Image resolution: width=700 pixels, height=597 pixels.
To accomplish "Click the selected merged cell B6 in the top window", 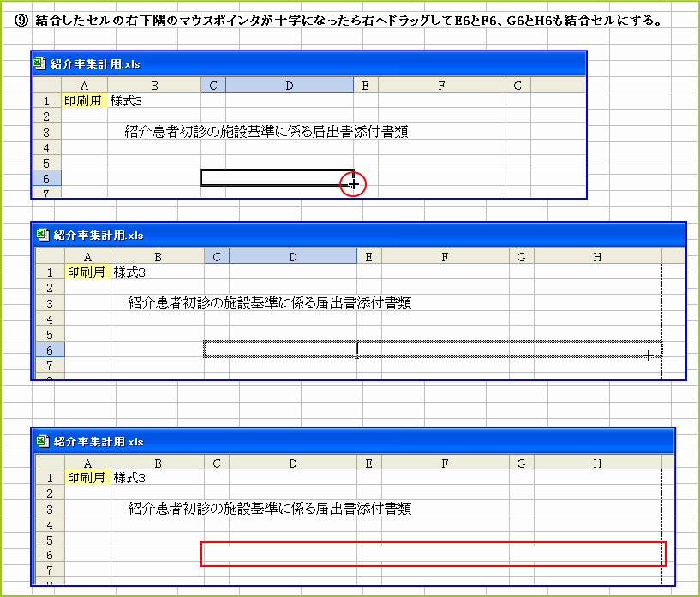I will click(274, 178).
